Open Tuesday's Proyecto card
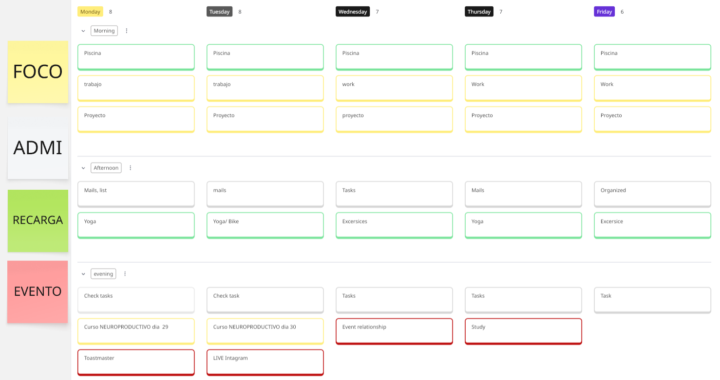720x380 pixels. coord(265,119)
